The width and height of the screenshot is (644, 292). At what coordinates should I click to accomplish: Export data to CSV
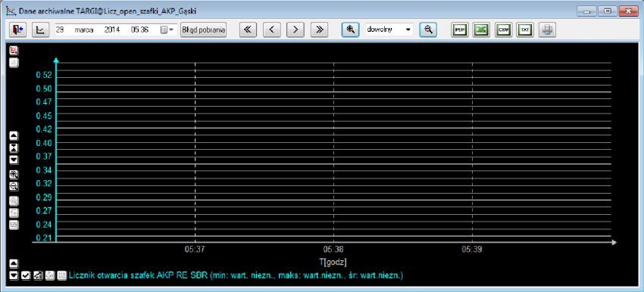(503, 30)
